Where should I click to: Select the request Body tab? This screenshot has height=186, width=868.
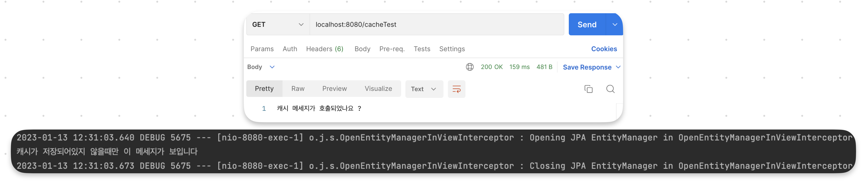pyautogui.click(x=362, y=49)
